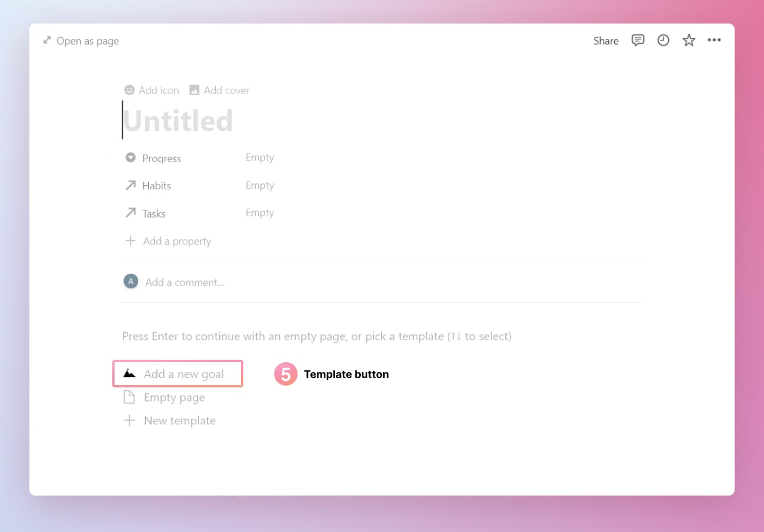
Task: Expand the Empty value for Habits
Action: click(260, 185)
